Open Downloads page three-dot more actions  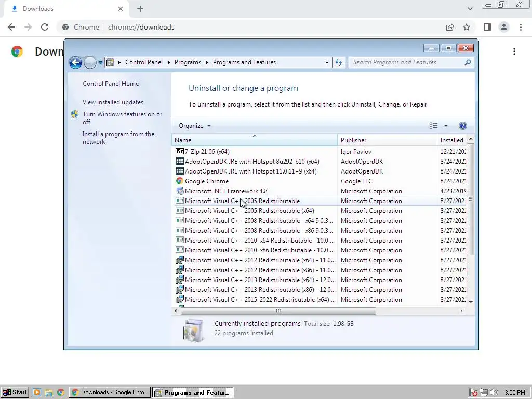point(514,51)
